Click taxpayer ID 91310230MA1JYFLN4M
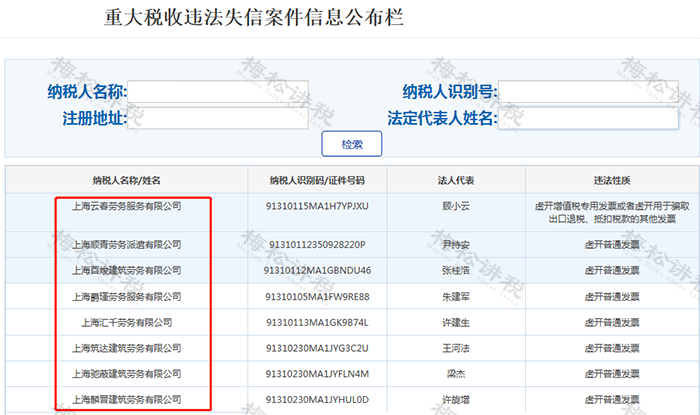Viewport: 700px width, 415px height. [317, 374]
